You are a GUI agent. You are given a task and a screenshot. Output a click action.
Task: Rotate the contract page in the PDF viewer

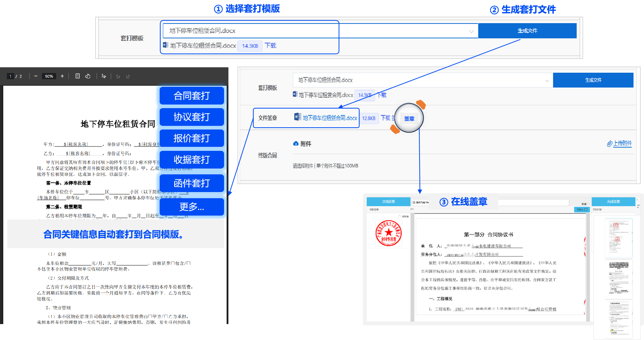point(88,76)
